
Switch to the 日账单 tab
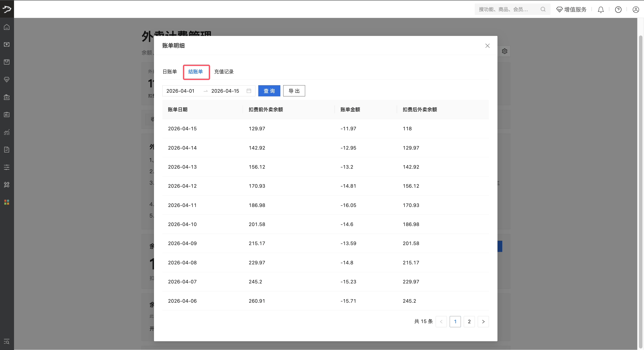[170, 72]
